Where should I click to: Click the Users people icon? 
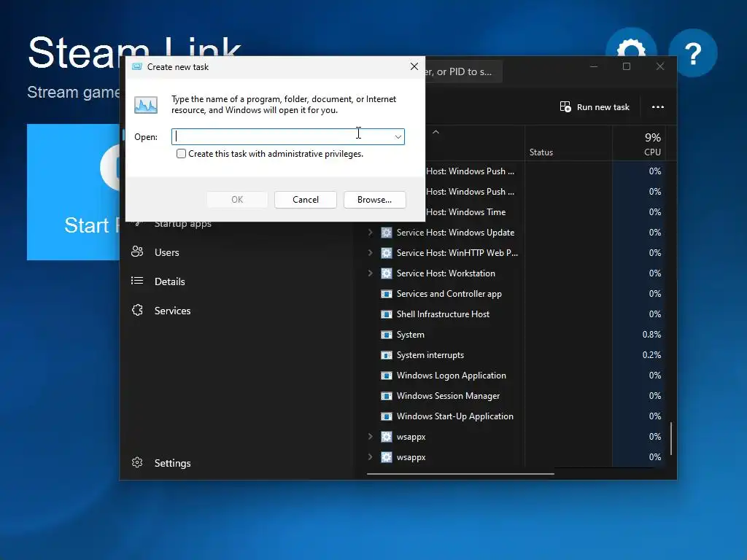coord(137,252)
